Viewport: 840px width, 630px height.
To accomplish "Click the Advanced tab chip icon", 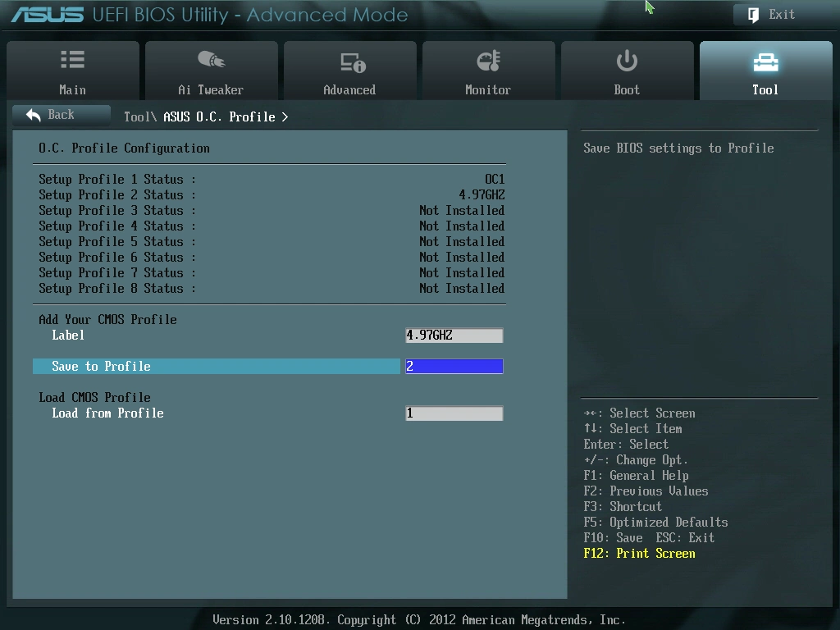I will (353, 62).
